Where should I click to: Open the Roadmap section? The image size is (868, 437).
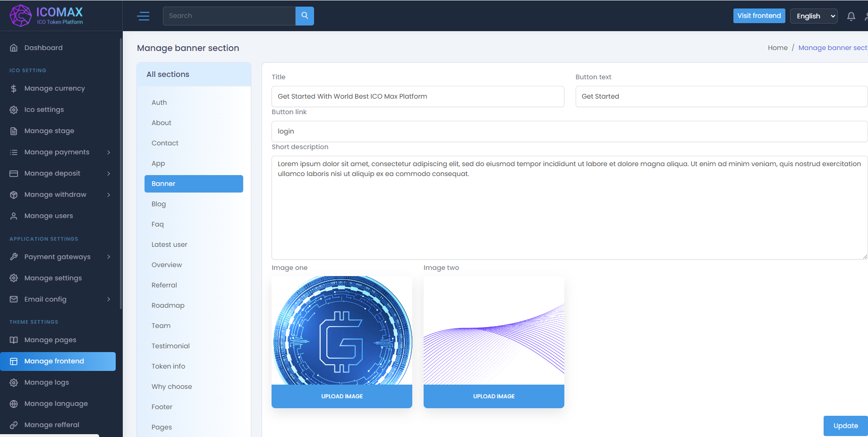194,305
